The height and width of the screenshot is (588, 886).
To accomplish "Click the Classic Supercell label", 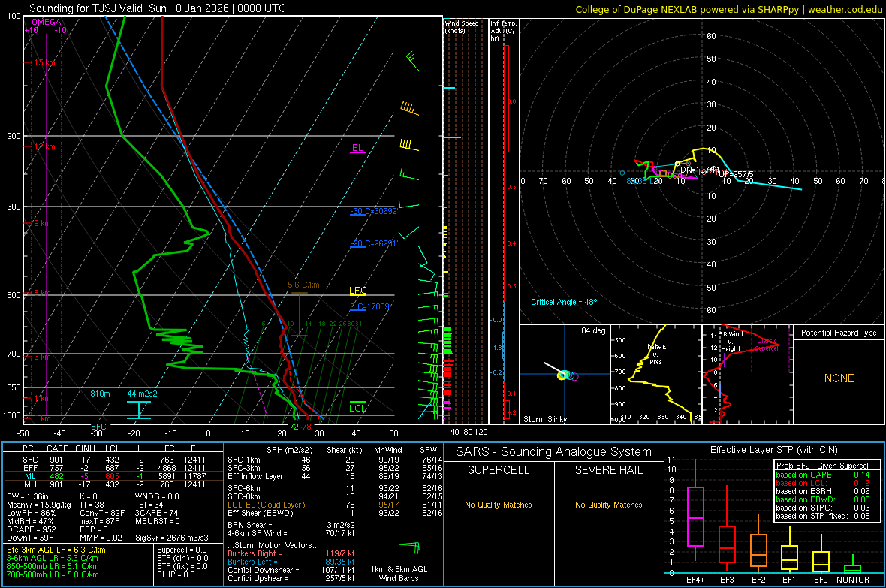I will point(768,345).
